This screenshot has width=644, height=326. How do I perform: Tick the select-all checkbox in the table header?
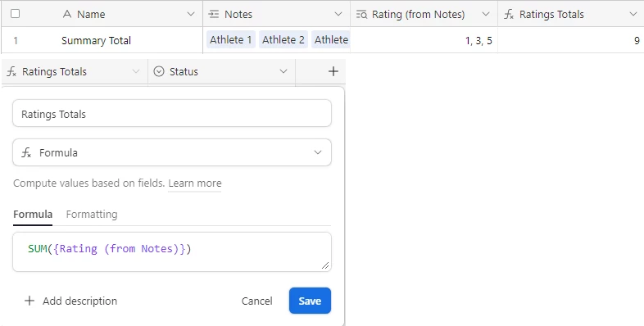(x=16, y=14)
